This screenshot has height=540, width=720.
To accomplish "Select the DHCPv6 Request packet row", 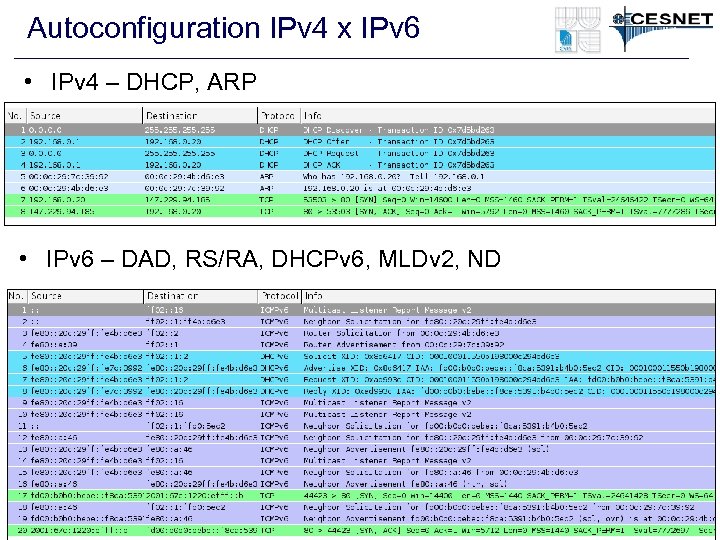I will click(x=361, y=380).
